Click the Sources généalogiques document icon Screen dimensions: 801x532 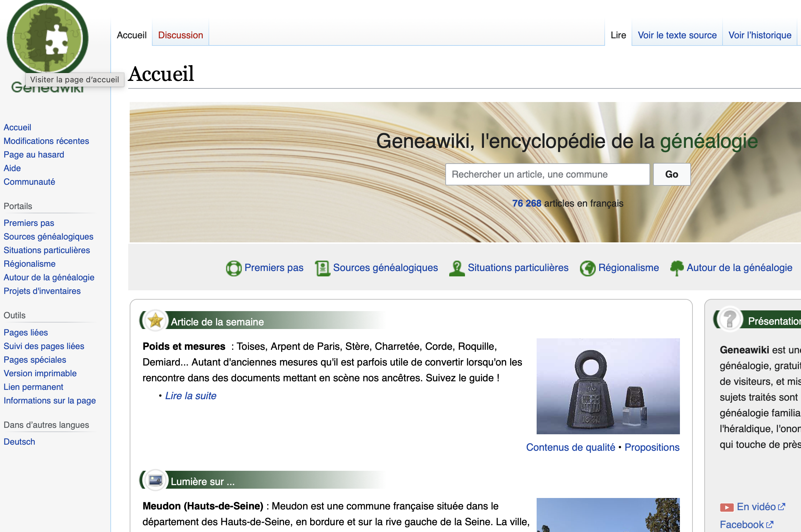pos(322,268)
